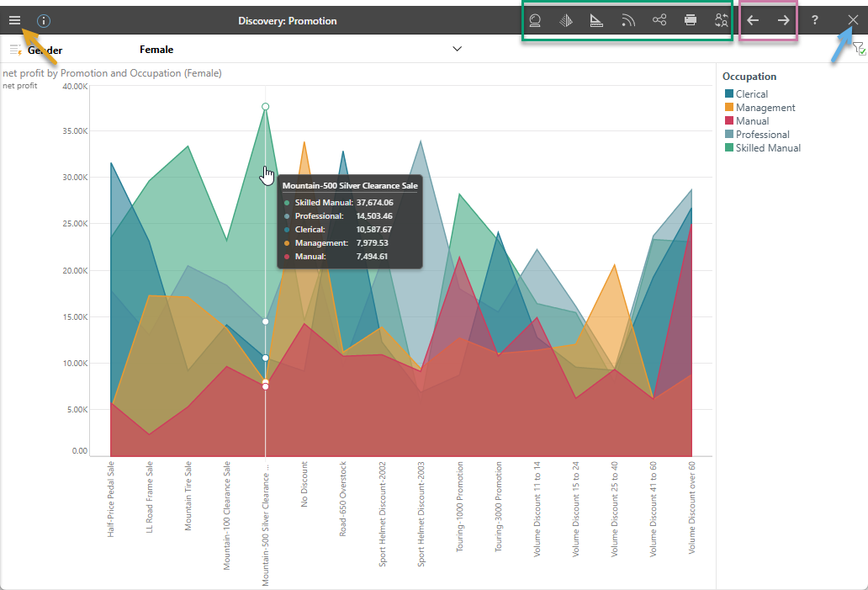Viewport: 868px width, 590px height.
Task: Click the No Discount axis label
Action: [304, 484]
